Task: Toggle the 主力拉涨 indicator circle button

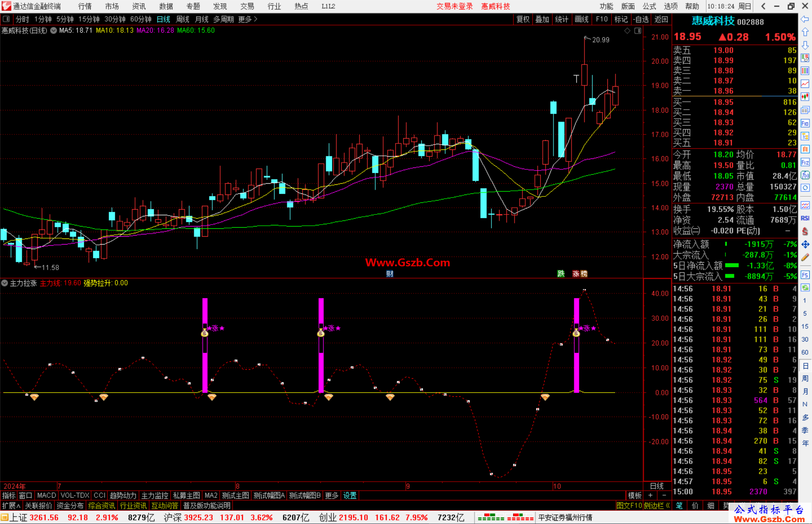Action: click(x=5, y=283)
